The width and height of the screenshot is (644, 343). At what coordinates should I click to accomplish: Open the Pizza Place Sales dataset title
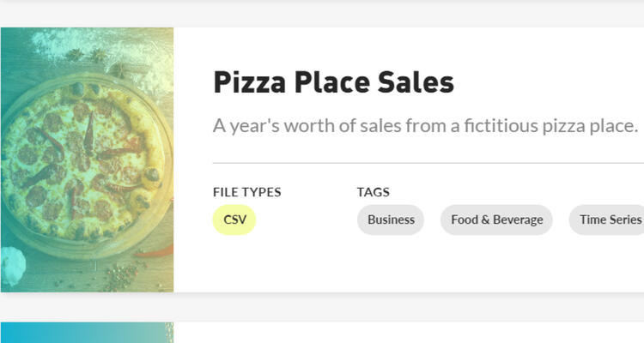(333, 82)
